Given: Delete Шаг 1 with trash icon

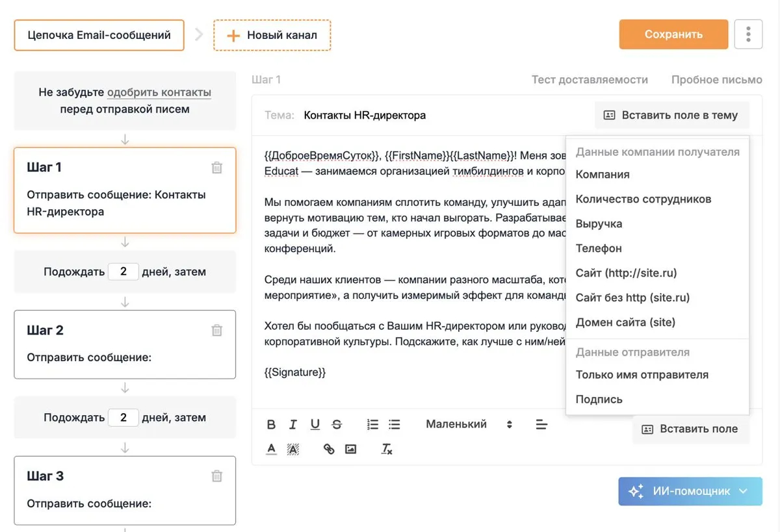Looking at the screenshot, I should [217, 168].
